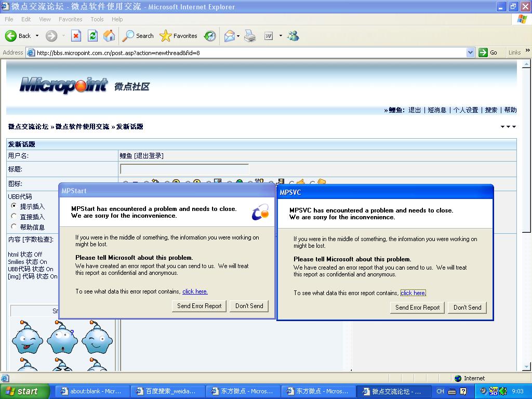The width and height of the screenshot is (532, 399).
Task: Open the View menu
Action: tap(45, 19)
